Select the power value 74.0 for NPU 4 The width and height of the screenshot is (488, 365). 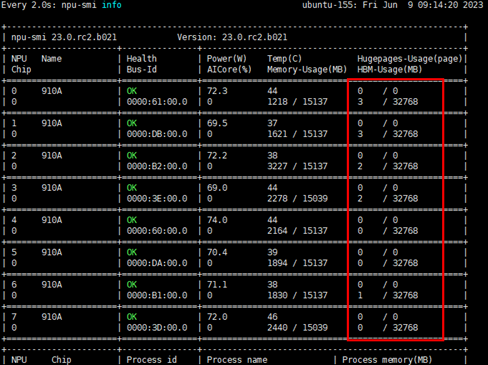tap(217, 220)
